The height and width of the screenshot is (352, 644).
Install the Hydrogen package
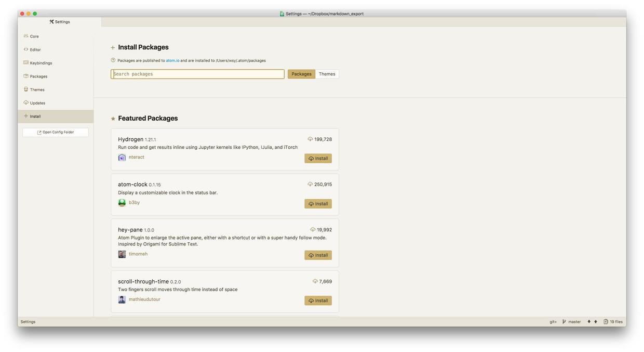pos(318,159)
